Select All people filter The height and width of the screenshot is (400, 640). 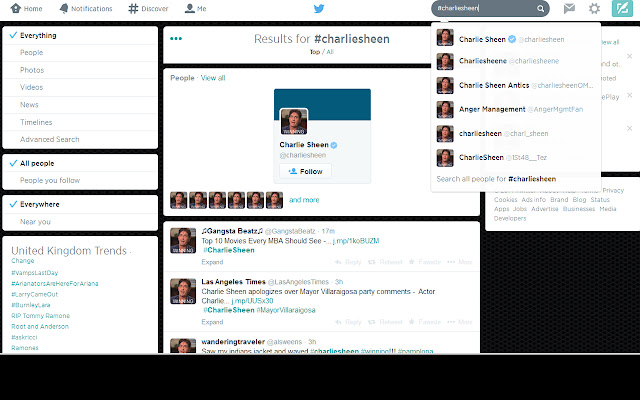(80, 163)
